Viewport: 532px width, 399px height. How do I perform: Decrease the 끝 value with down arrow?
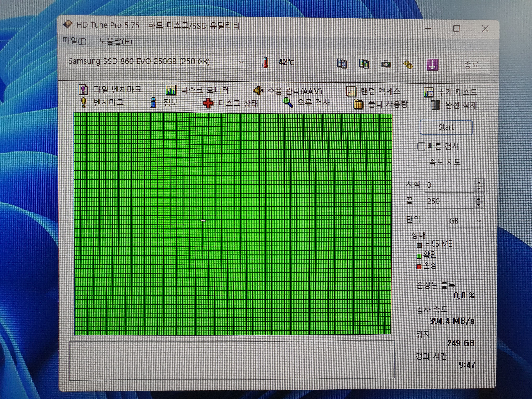pos(479,205)
